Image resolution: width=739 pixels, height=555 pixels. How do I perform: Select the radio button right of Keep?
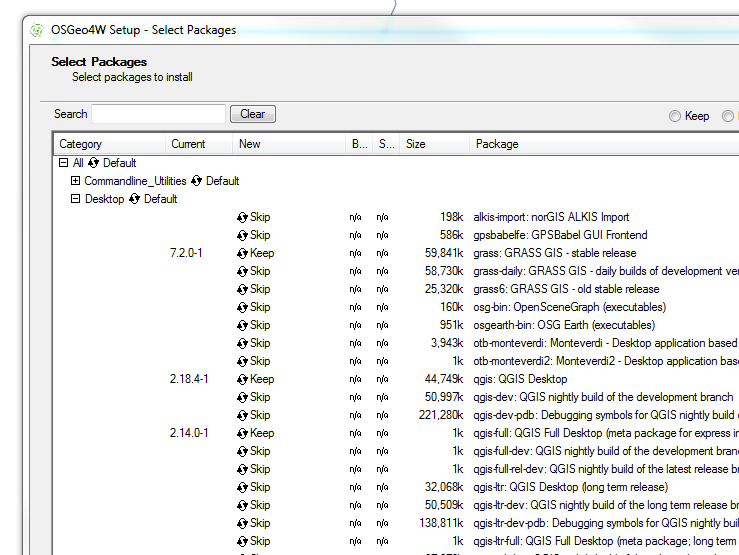[x=727, y=116]
